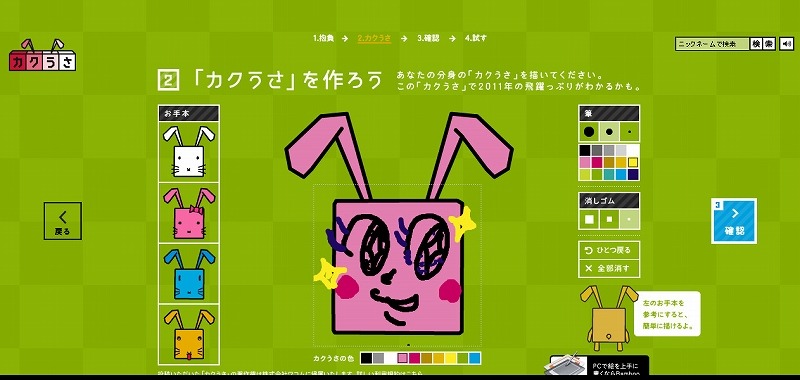Pick lime yellow-green in the brush palette
Image resolution: width=800 pixels, height=380 pixels.
pyautogui.click(x=585, y=174)
